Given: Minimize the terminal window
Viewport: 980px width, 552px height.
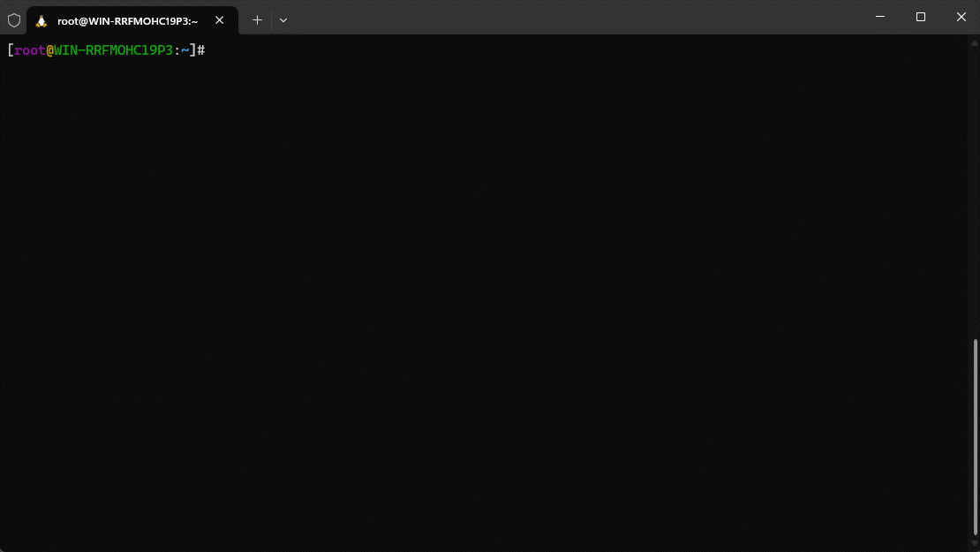Looking at the screenshot, I should pyautogui.click(x=880, y=17).
